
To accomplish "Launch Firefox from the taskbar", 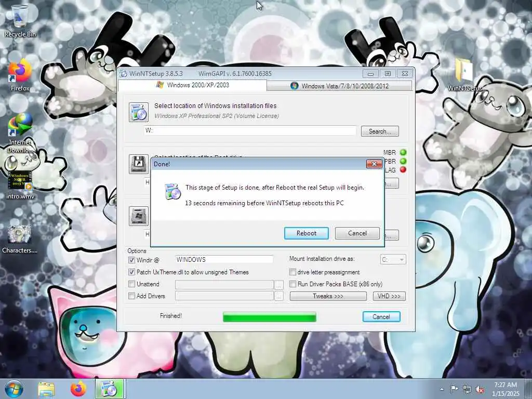I will point(78,389).
